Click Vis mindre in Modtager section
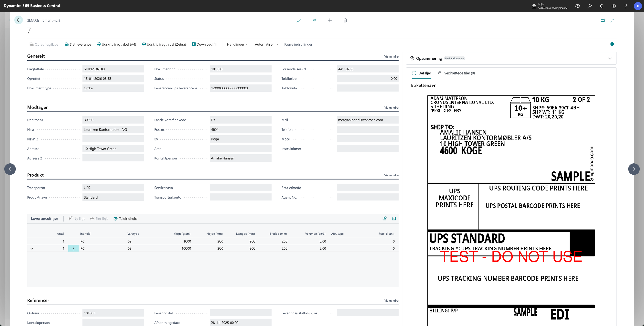 click(x=391, y=108)
